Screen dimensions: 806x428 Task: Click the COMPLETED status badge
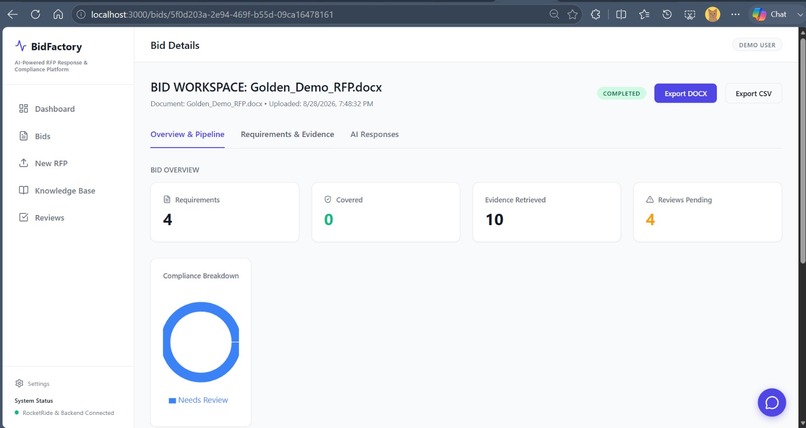click(621, 94)
